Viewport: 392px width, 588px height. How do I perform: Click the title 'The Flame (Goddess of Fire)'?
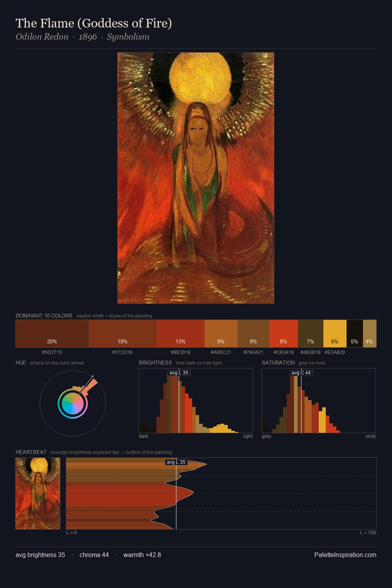coord(94,23)
